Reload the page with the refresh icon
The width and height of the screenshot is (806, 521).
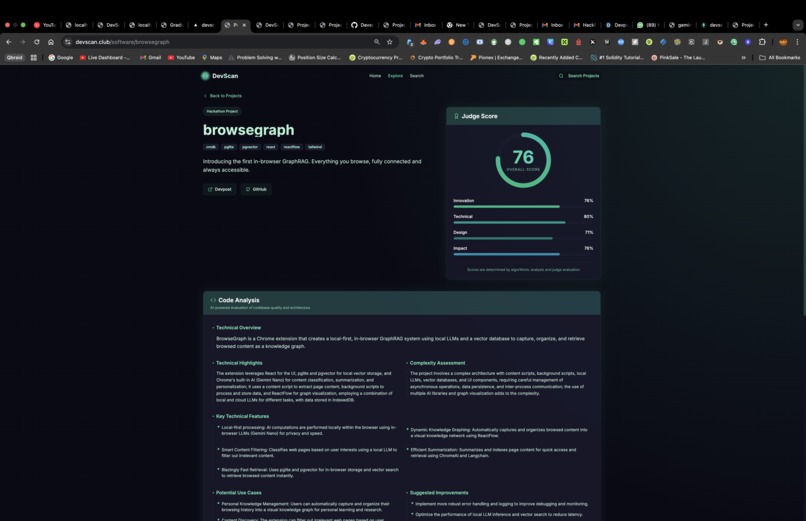coord(36,42)
